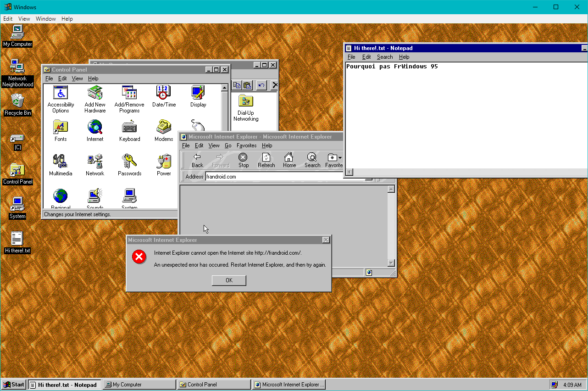Open File menu in Control Panel
The width and height of the screenshot is (588, 391).
pos(49,78)
